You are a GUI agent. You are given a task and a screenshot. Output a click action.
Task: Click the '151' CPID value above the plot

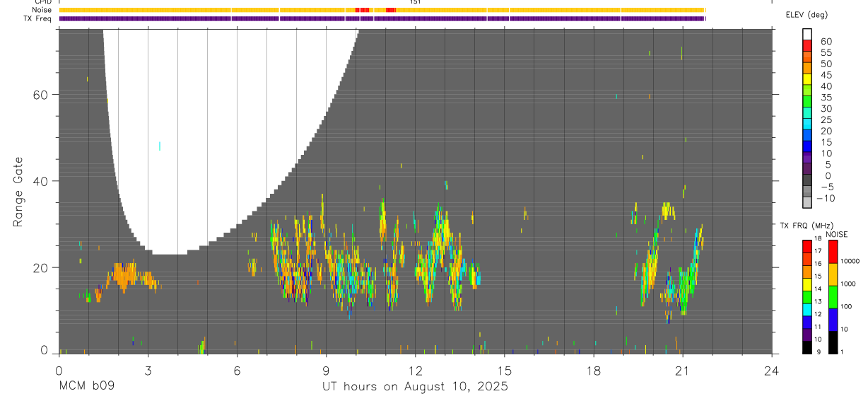pyautogui.click(x=415, y=2)
